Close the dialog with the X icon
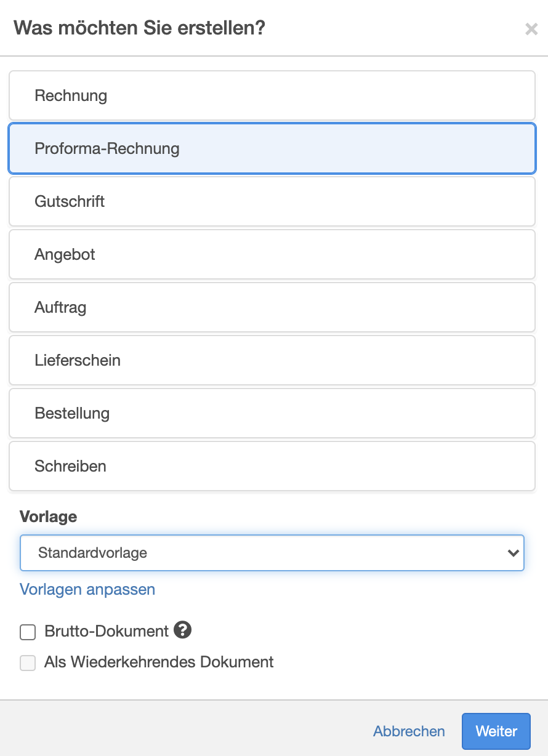The image size is (548, 756). pyautogui.click(x=531, y=29)
